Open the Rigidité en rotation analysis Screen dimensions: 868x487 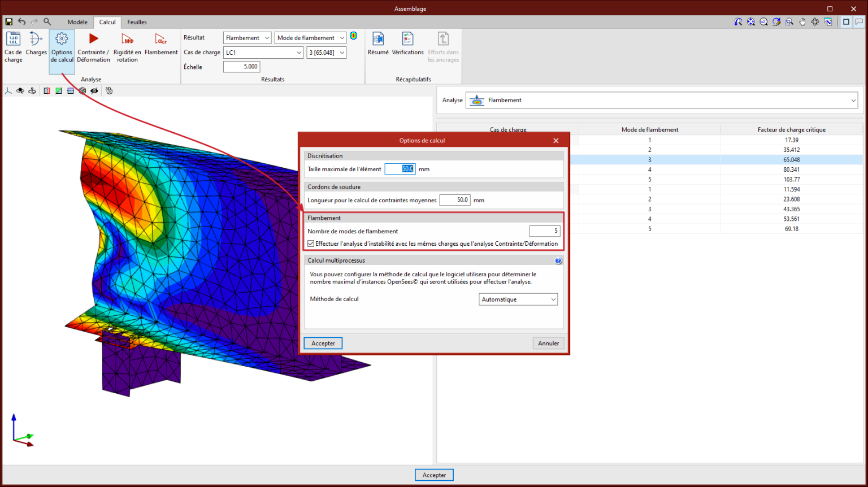click(127, 39)
